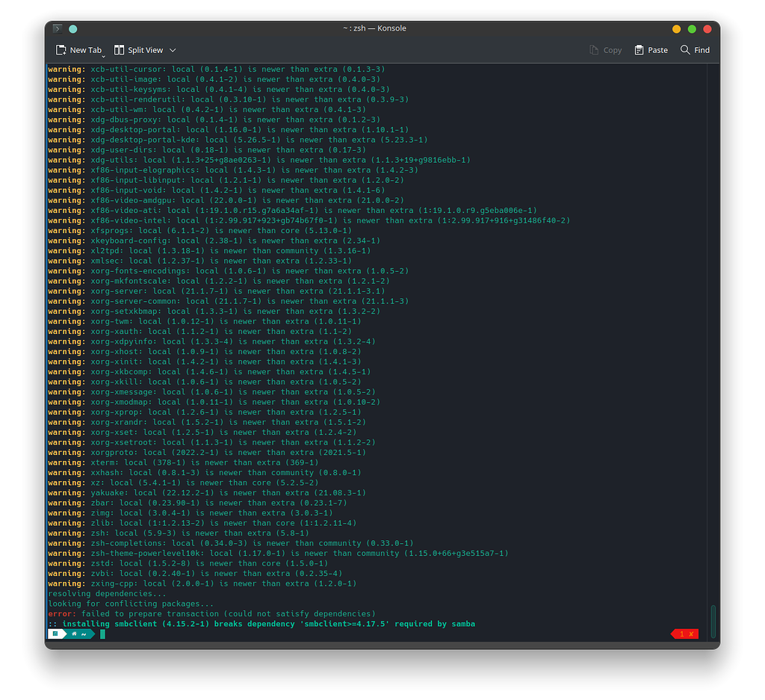Expand the Split View chevron menu
765x700 pixels.
point(173,50)
